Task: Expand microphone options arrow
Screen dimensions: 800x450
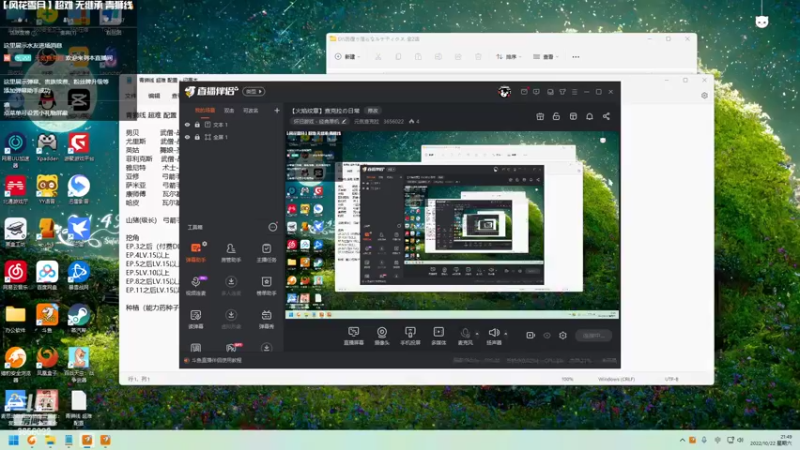Action: tap(477, 334)
